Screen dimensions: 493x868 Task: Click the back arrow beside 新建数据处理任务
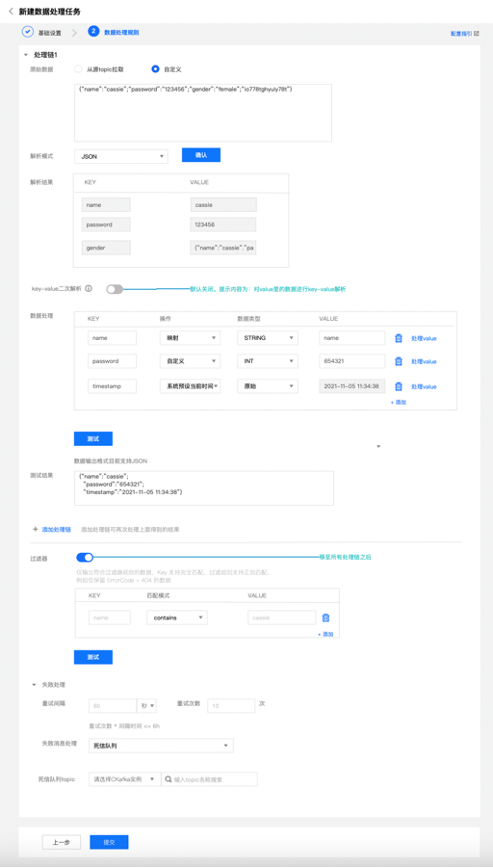tap(11, 11)
